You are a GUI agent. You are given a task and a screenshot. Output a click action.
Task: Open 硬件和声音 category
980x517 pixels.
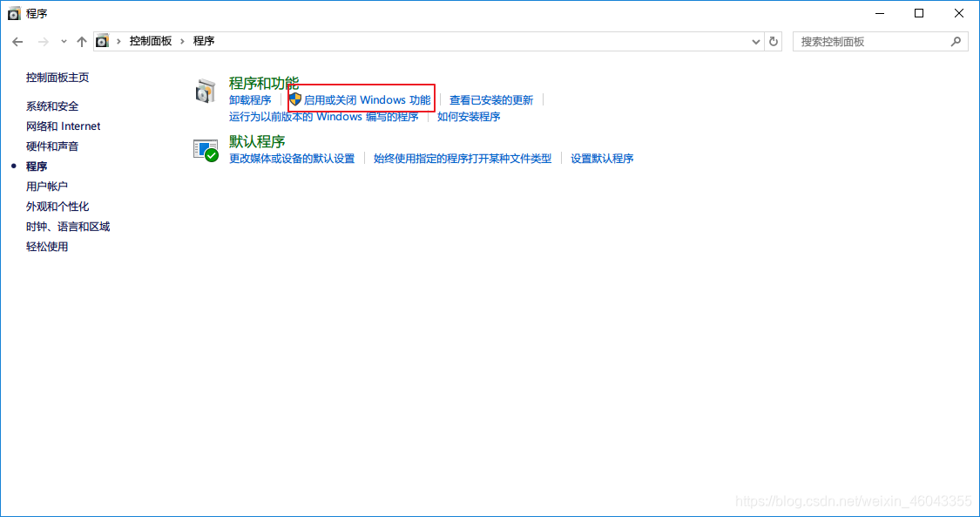coord(52,146)
